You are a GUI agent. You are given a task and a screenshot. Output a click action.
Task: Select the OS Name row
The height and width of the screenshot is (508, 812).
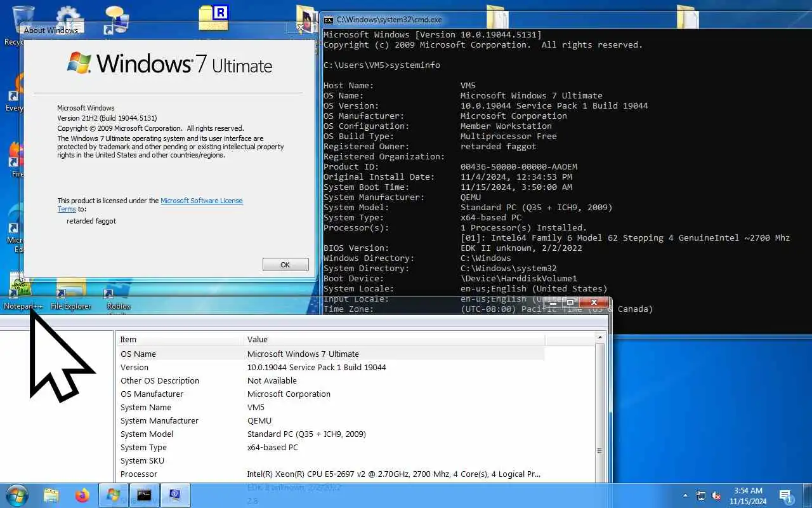(x=331, y=354)
